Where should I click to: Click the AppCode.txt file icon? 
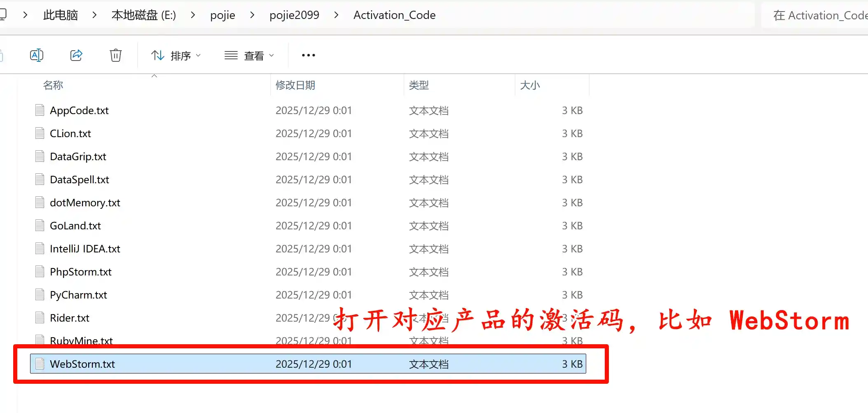pyautogui.click(x=40, y=110)
